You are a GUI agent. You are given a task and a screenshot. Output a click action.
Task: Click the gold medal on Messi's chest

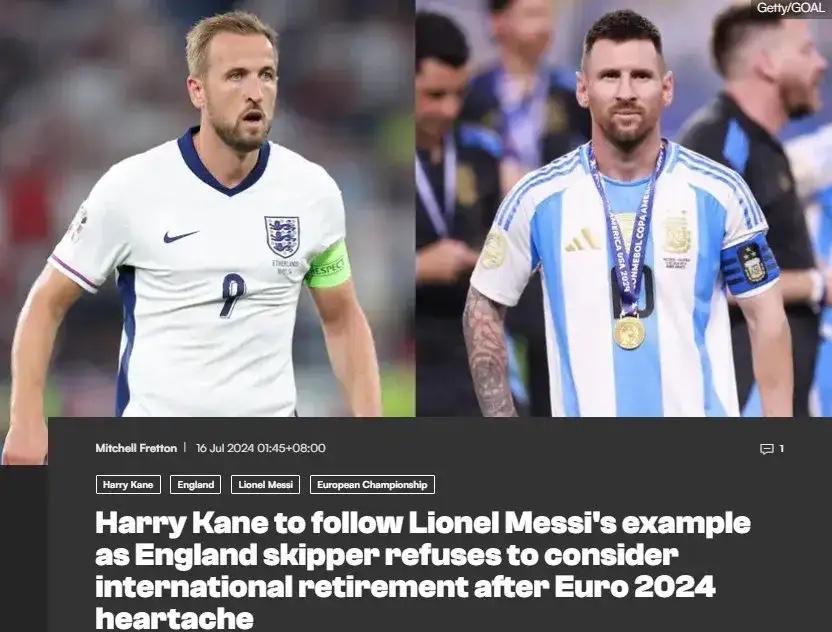[629, 332]
